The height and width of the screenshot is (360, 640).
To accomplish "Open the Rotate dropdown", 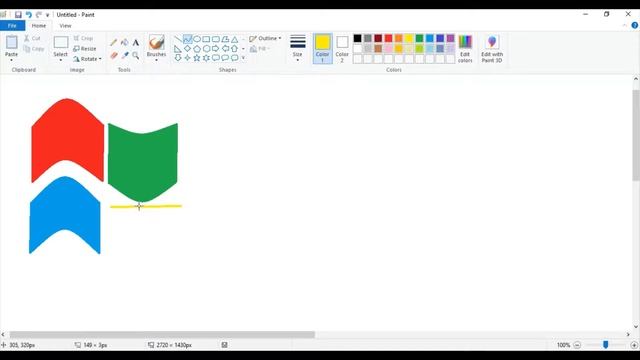I will (x=87, y=59).
